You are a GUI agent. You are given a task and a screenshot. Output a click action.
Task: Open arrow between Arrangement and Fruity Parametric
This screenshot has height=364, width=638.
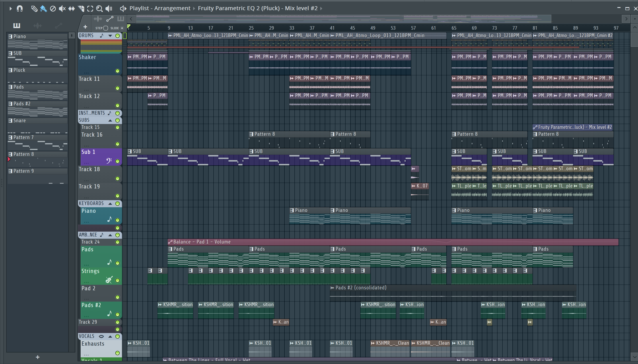194,8
